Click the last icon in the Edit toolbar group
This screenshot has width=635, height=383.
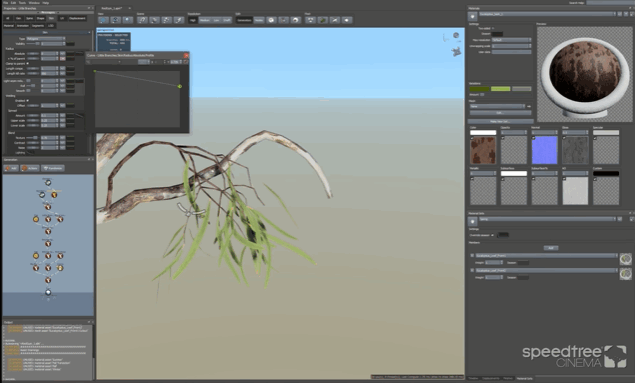pos(296,20)
